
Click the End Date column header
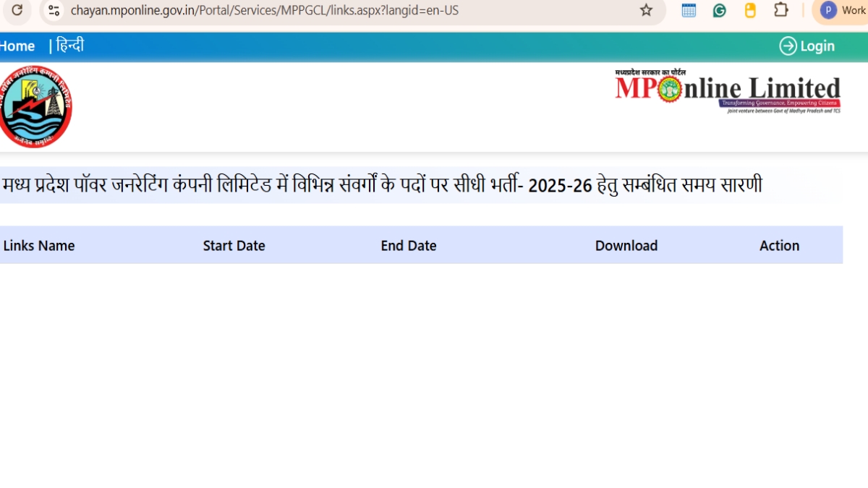409,246
